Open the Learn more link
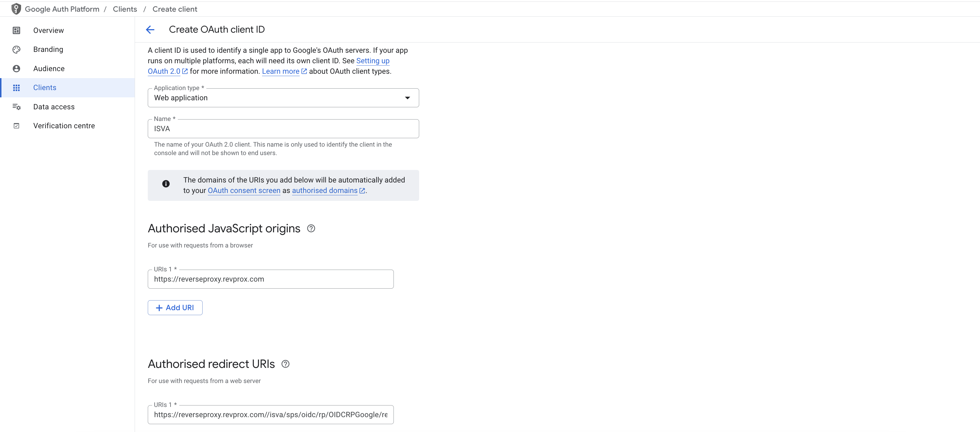The width and height of the screenshot is (980, 432). click(281, 71)
